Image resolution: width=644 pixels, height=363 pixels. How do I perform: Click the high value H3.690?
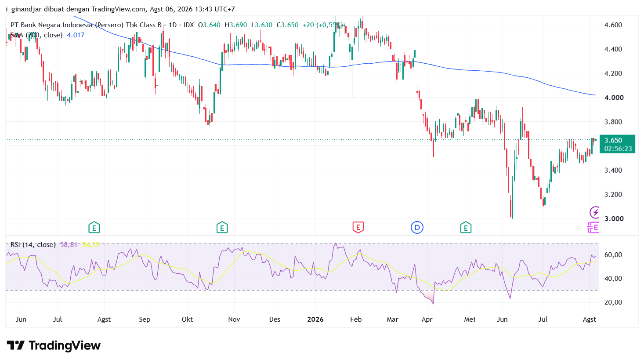pyautogui.click(x=236, y=25)
